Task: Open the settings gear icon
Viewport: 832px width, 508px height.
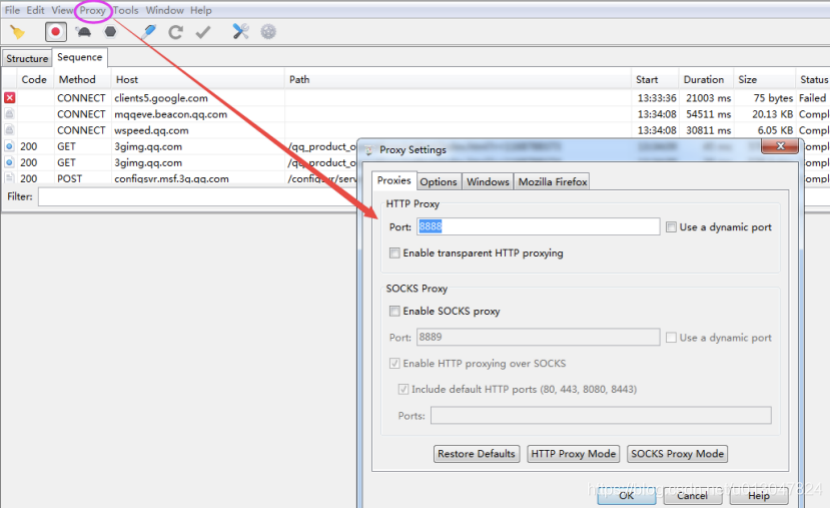Action: (x=268, y=32)
